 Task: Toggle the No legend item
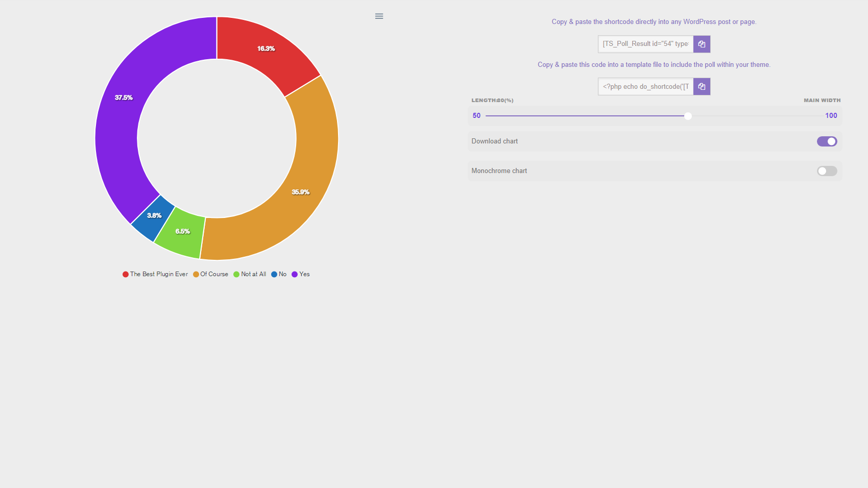pyautogui.click(x=279, y=274)
